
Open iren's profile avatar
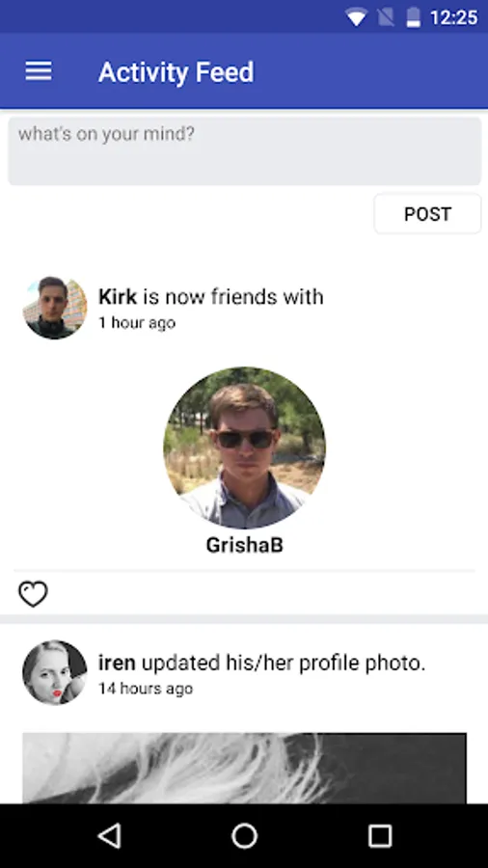pos(54,672)
